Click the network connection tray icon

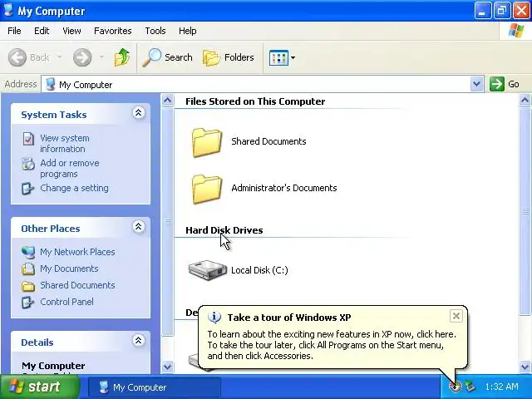470,386
